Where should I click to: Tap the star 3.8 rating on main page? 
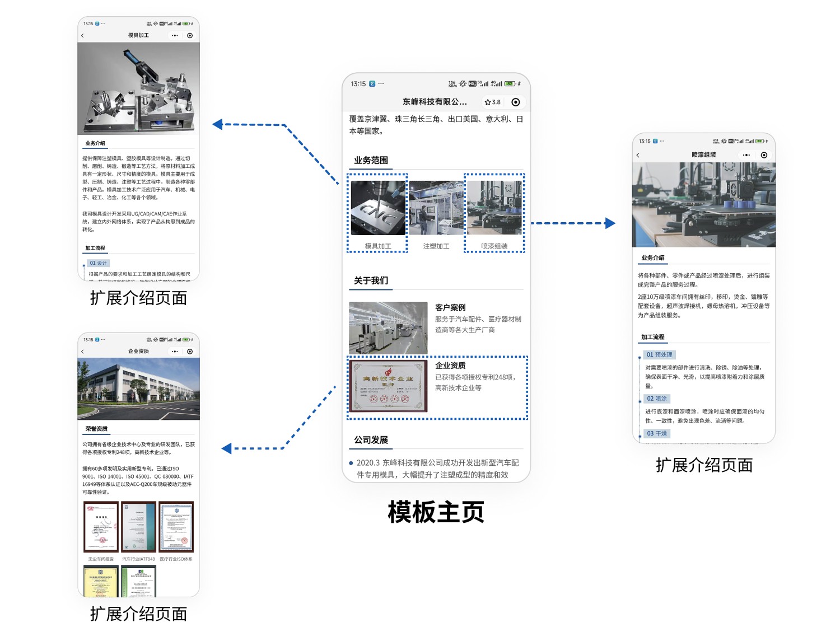click(x=493, y=102)
